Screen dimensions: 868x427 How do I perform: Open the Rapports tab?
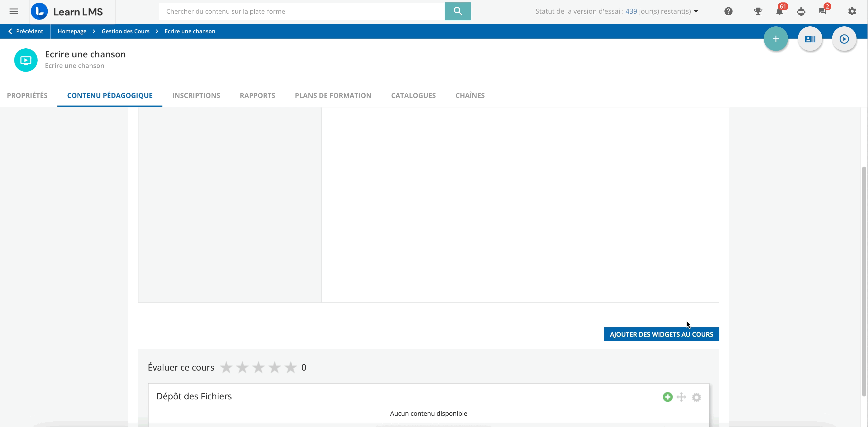[x=257, y=95]
